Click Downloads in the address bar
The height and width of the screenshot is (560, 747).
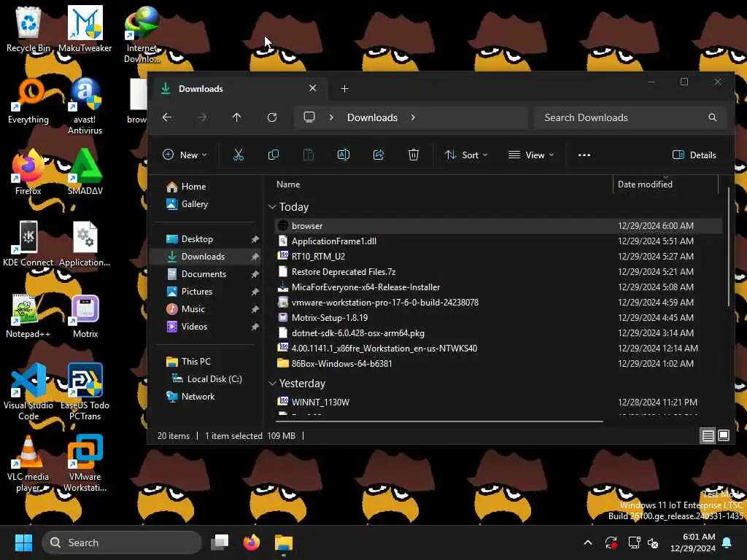(x=372, y=117)
